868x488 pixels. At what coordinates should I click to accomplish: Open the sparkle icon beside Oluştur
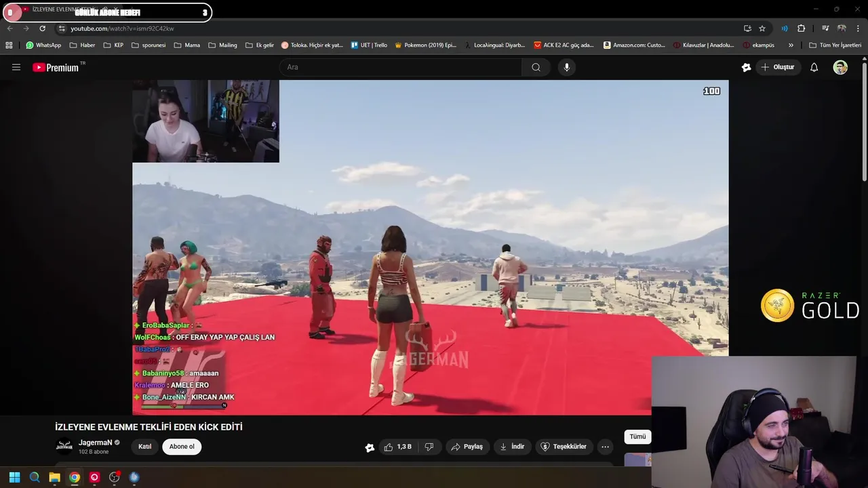(x=746, y=67)
